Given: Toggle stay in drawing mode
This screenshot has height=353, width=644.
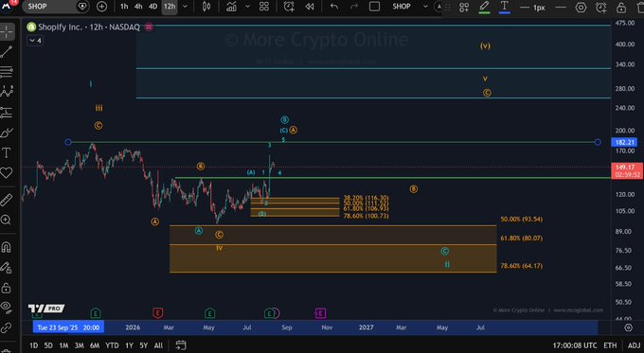Looking at the screenshot, I should click(7, 267).
